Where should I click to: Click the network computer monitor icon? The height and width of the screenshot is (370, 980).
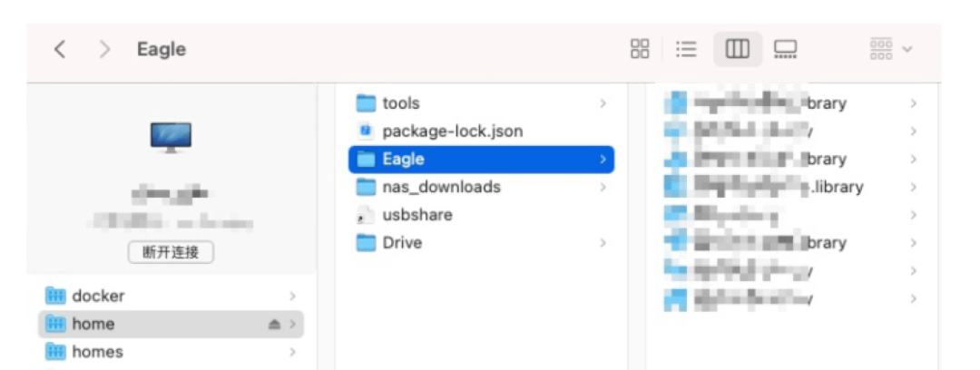pos(171,138)
